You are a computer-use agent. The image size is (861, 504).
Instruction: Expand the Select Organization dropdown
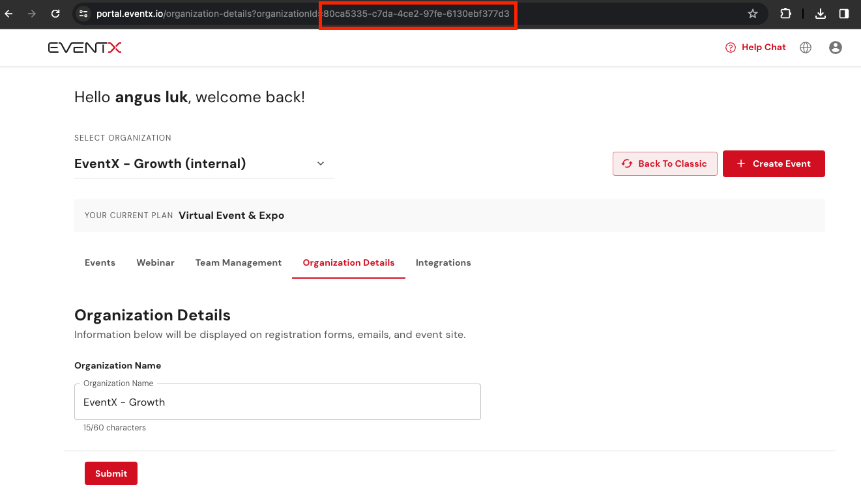(205, 163)
